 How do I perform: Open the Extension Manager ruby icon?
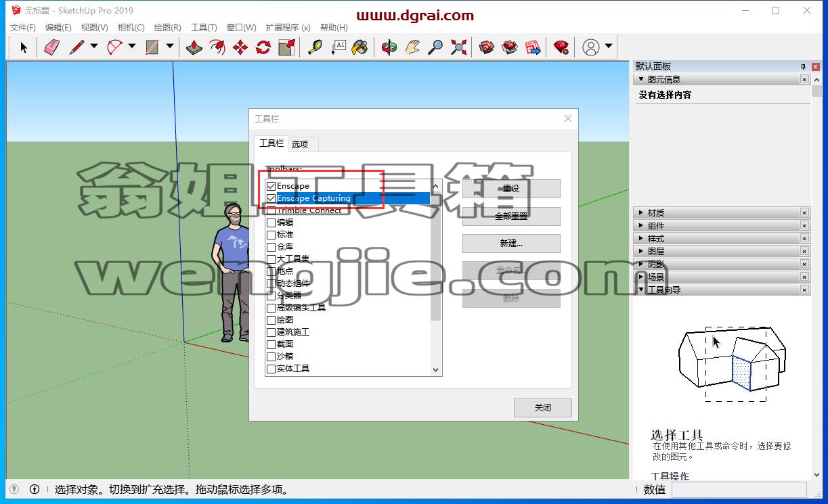(x=561, y=47)
